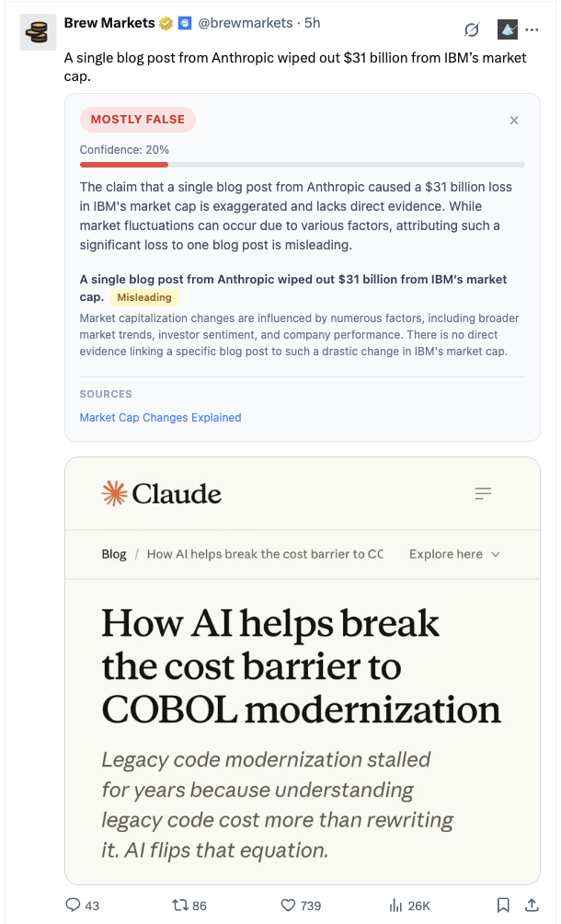The height and width of the screenshot is (924, 561).
Task: Click the Grok slash-circle icon
Action: (472, 29)
